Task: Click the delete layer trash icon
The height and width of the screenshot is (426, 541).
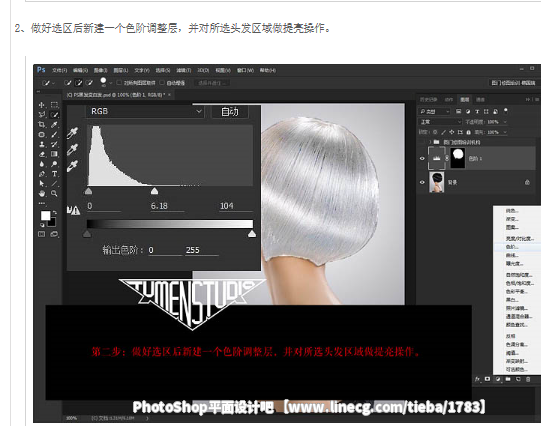Action: (528, 379)
